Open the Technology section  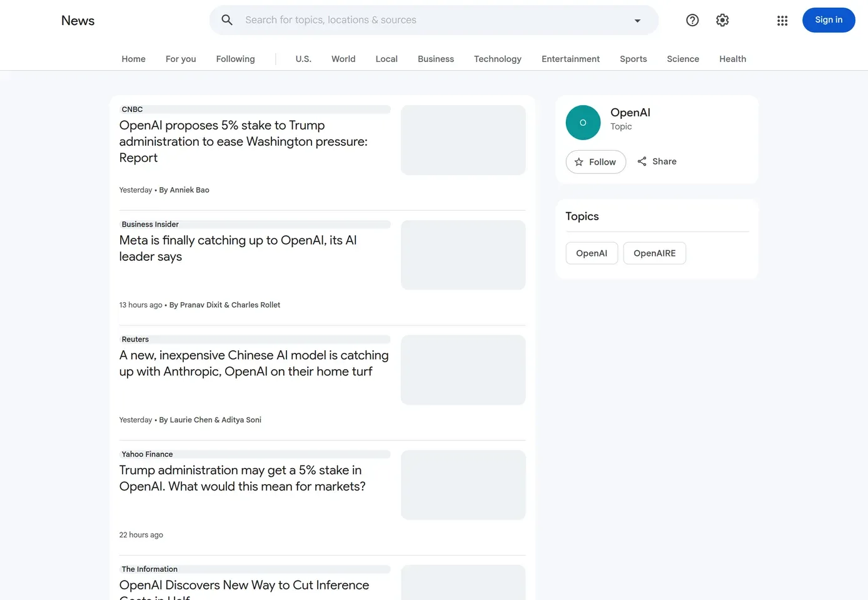498,59
